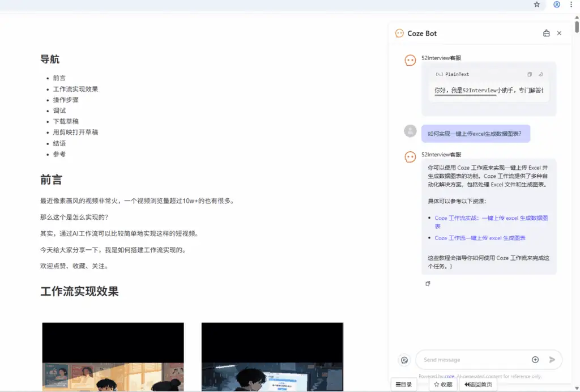Click the Coze Bot avatar in panel header
The image size is (580, 392).
coord(399,33)
